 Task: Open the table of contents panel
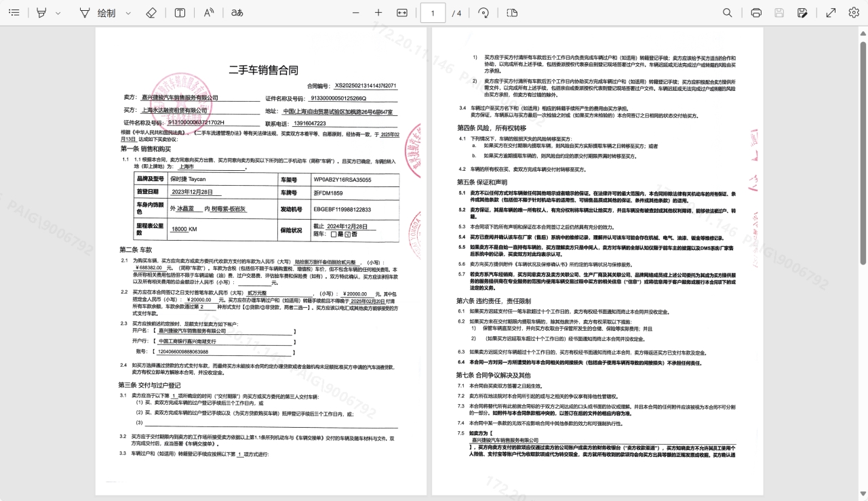[x=14, y=13]
